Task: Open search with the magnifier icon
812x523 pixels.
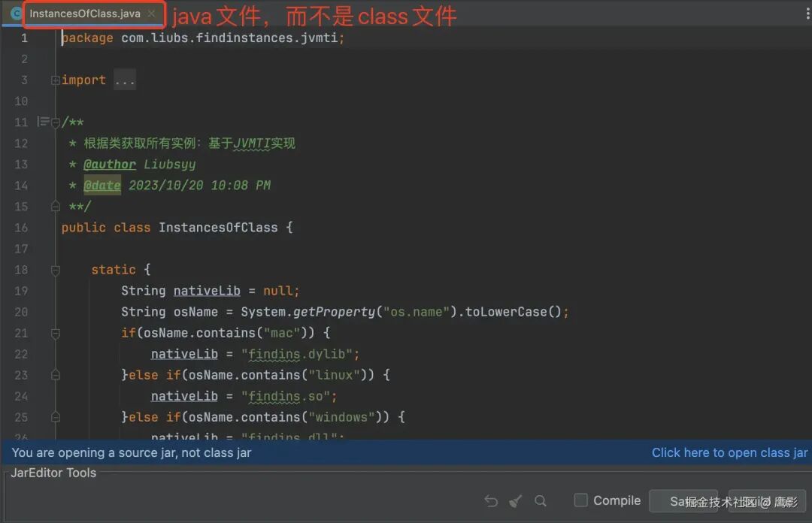Action: [x=541, y=500]
